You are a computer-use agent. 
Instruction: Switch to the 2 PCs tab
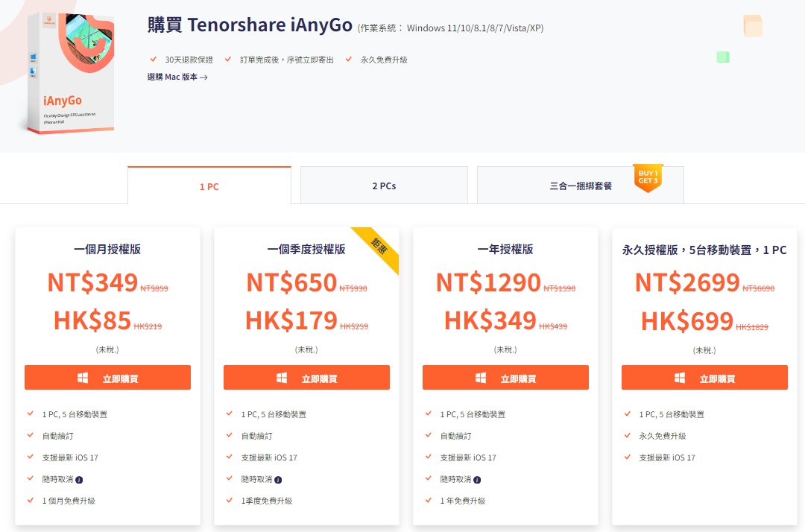(384, 186)
